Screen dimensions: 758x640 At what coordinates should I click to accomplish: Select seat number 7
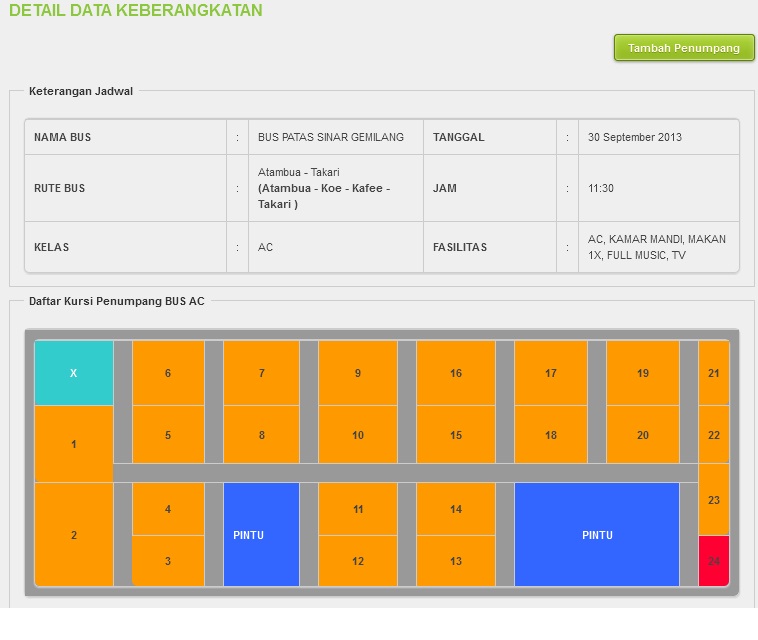tap(262, 373)
